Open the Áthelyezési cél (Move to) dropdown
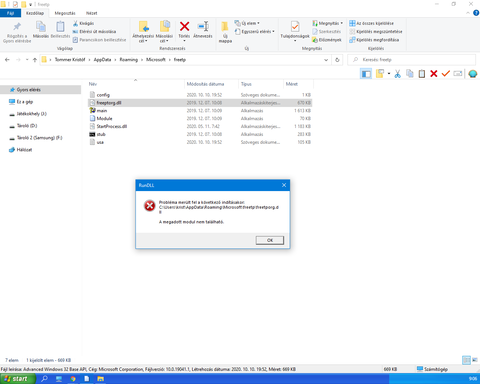The height and width of the screenshot is (384, 480). point(143,32)
